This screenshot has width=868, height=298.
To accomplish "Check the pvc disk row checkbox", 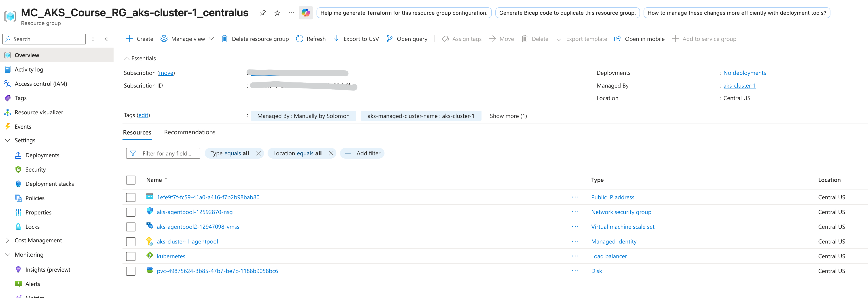I will pos(131,271).
